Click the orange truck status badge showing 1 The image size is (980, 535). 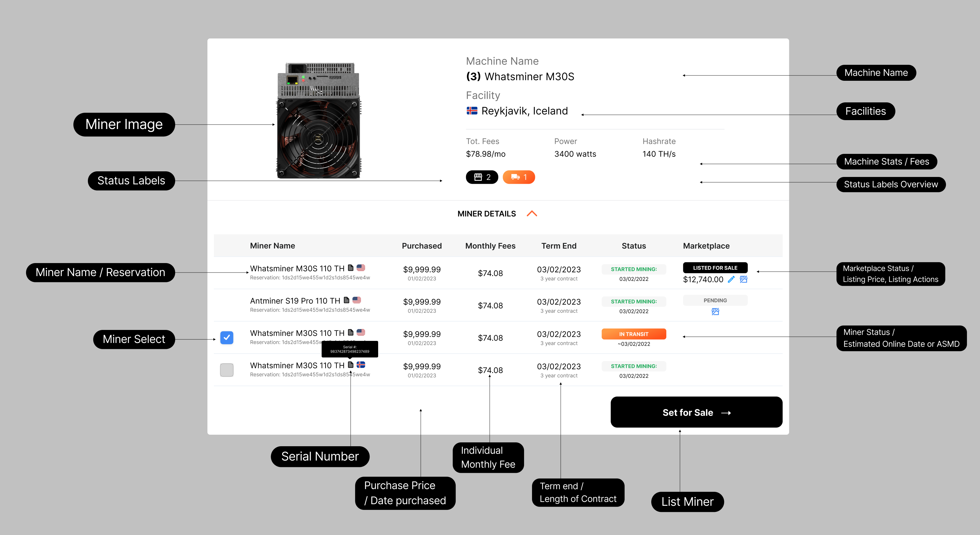pyautogui.click(x=518, y=177)
